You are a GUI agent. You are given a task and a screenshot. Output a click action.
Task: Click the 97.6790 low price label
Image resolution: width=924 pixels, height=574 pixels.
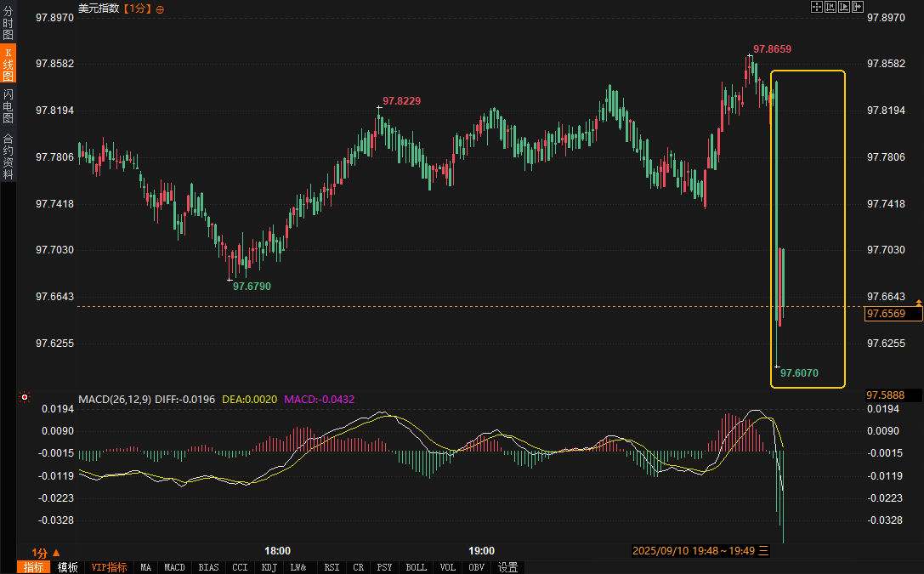click(252, 287)
